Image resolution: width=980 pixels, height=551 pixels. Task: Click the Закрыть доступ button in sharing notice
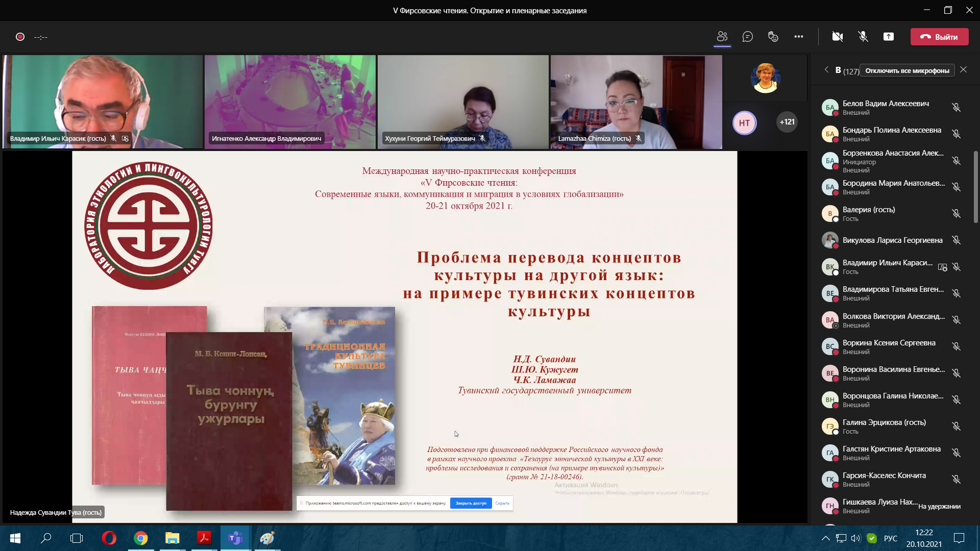(x=471, y=503)
